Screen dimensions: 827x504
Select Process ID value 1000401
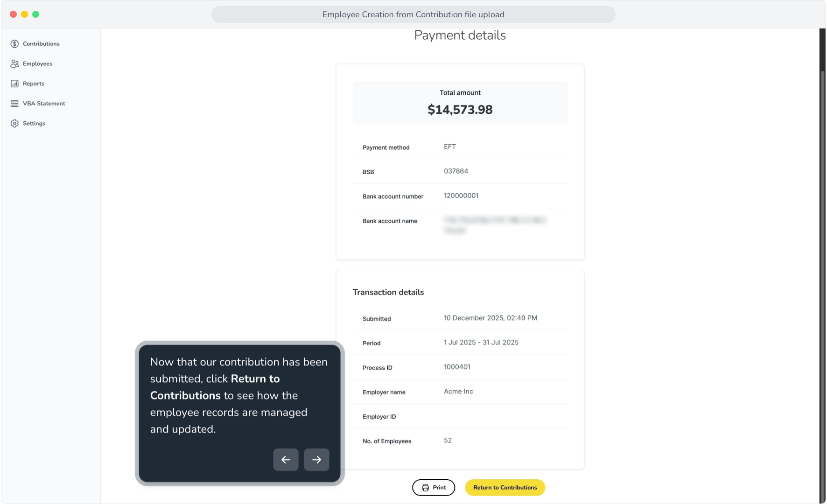(x=457, y=367)
